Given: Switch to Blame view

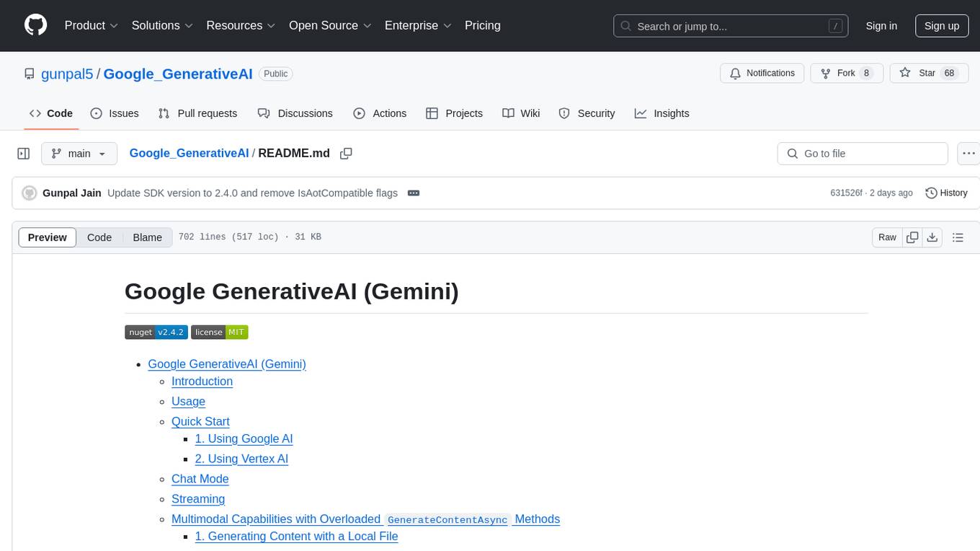Looking at the screenshot, I should click(x=147, y=237).
